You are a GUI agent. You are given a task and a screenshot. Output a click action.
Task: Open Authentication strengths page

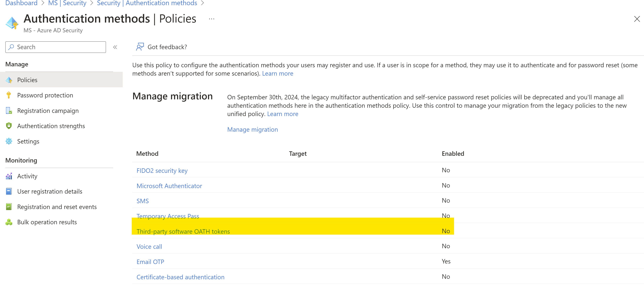[51, 126]
